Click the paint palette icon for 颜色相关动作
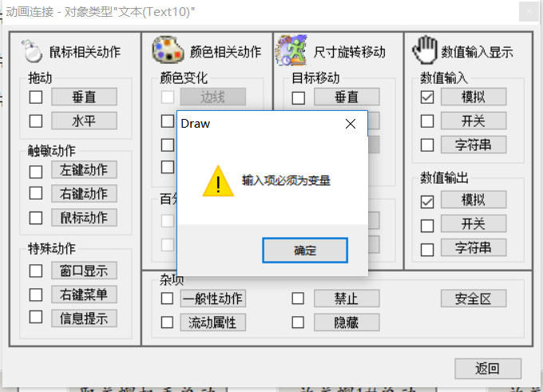The image size is (543, 392). [168, 49]
